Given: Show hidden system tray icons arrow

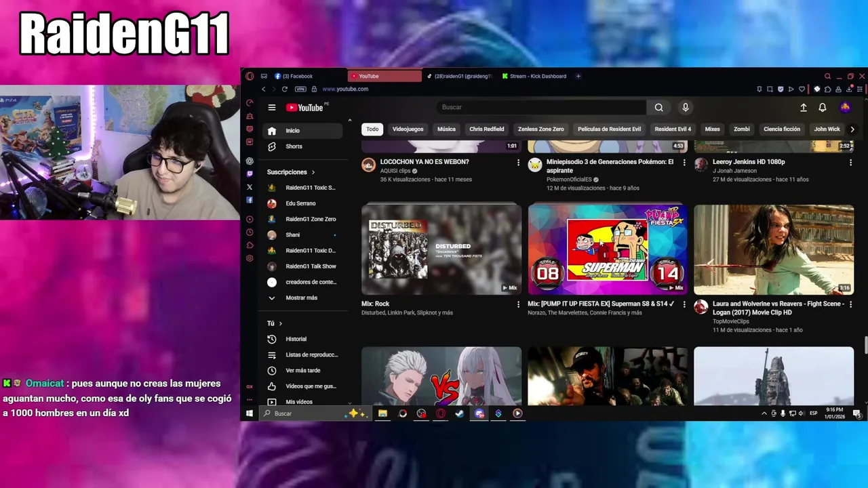Looking at the screenshot, I should pos(764,413).
